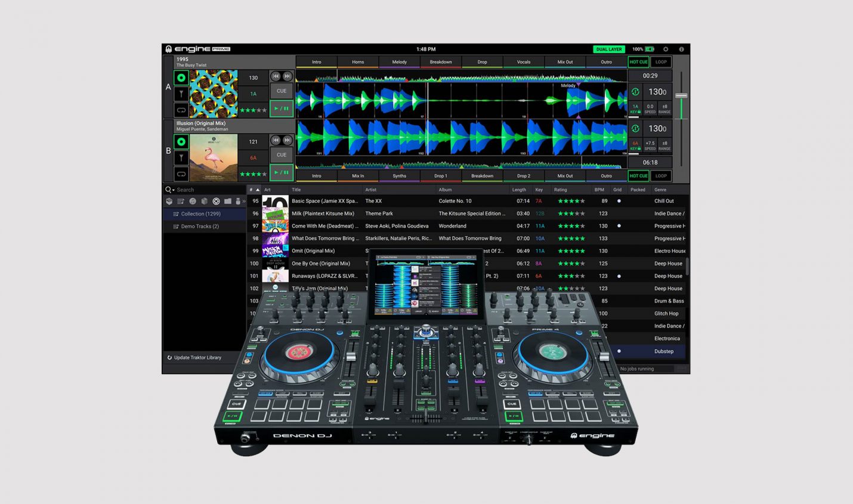Reverse track list sort with column arrow
Viewport: 853px width, 504px height.
pyautogui.click(x=258, y=190)
